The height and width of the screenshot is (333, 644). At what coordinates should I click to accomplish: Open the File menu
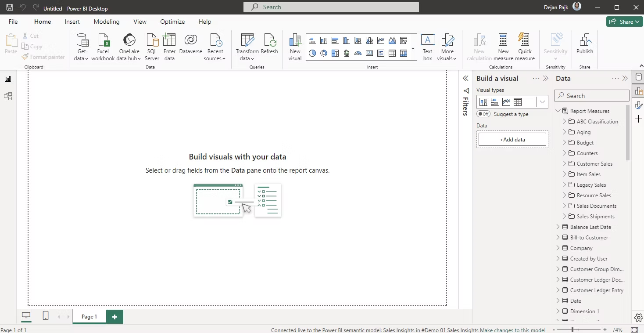(13, 22)
